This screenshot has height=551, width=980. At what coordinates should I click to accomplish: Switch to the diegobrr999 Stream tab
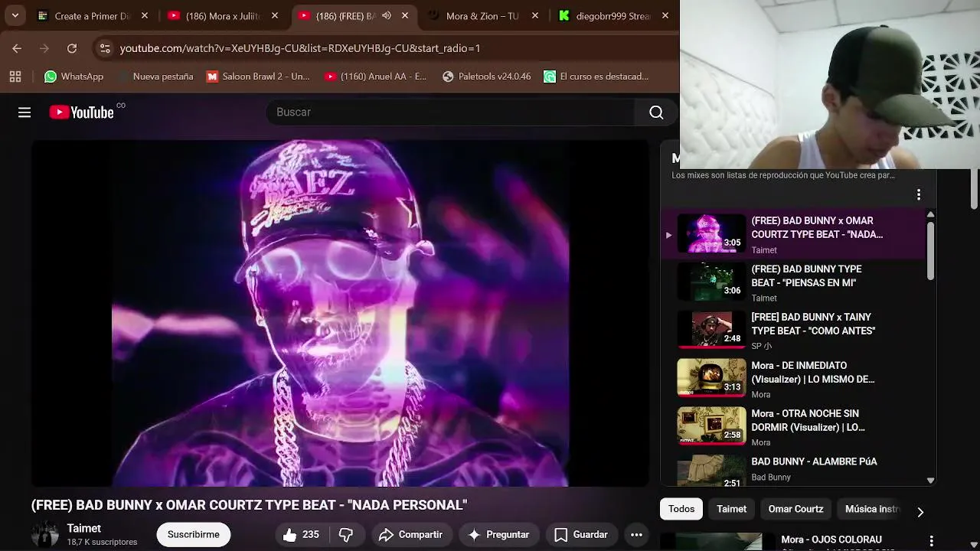(612, 15)
